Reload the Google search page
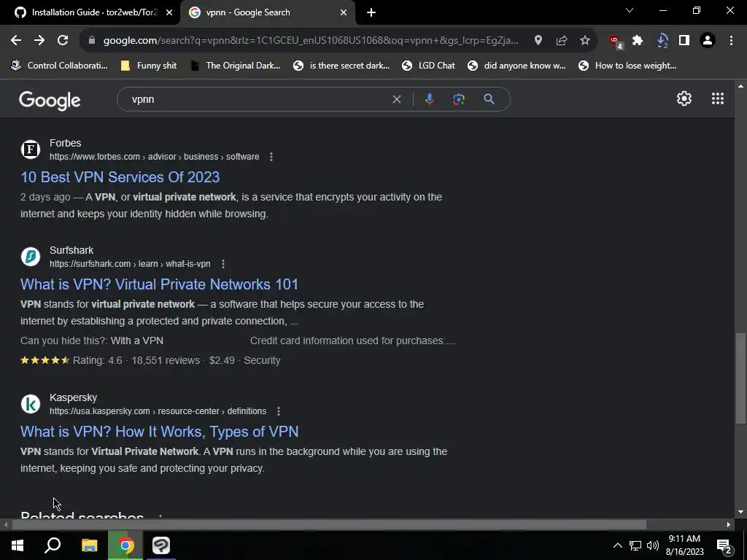Viewport: 747px width, 560px height. point(63,41)
